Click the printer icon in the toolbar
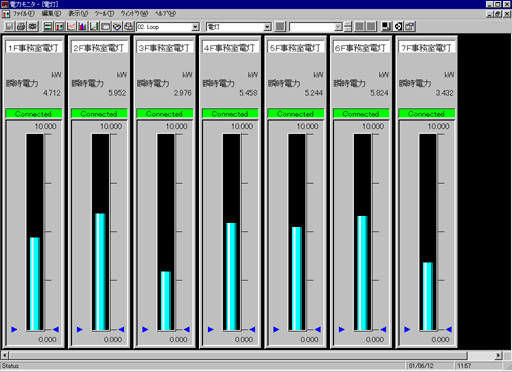Screen dimensions: 512x372 (x=21, y=26)
